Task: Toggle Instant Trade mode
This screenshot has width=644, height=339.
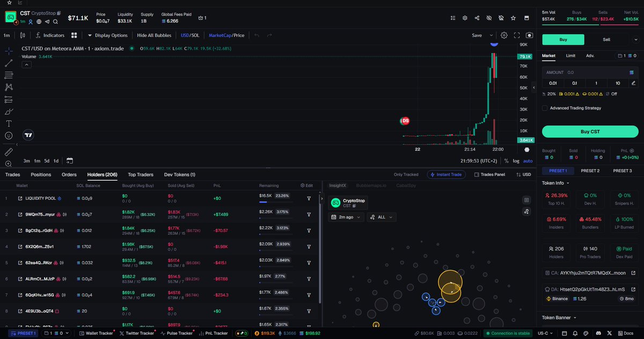Action: tap(446, 175)
